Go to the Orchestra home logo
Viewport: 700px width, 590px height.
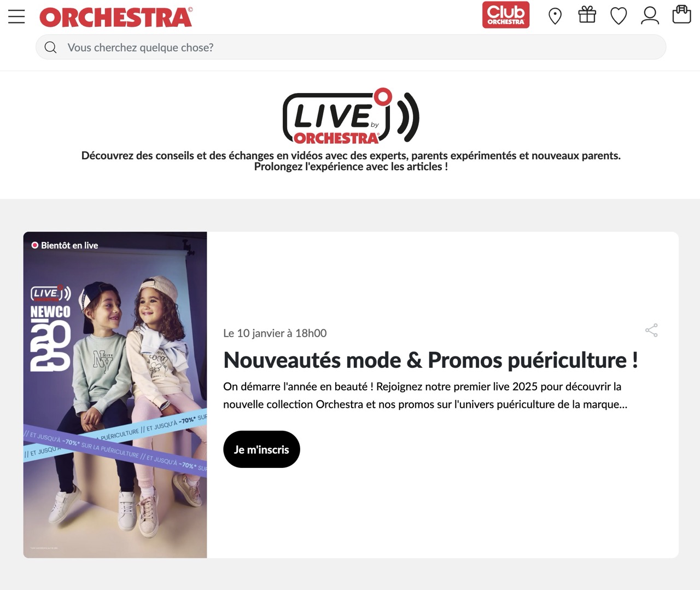pos(116,17)
